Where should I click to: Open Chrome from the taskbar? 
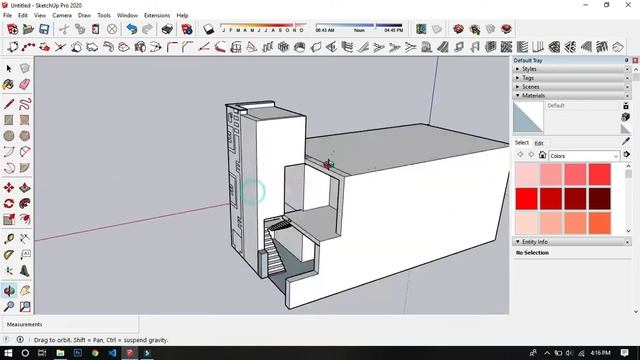click(x=95, y=353)
